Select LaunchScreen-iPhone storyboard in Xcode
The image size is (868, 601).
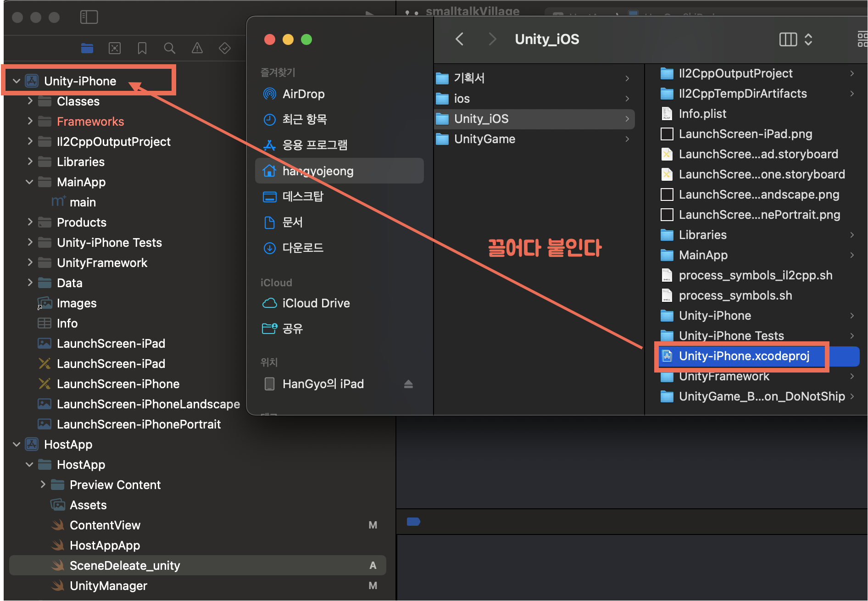(x=197, y=384)
